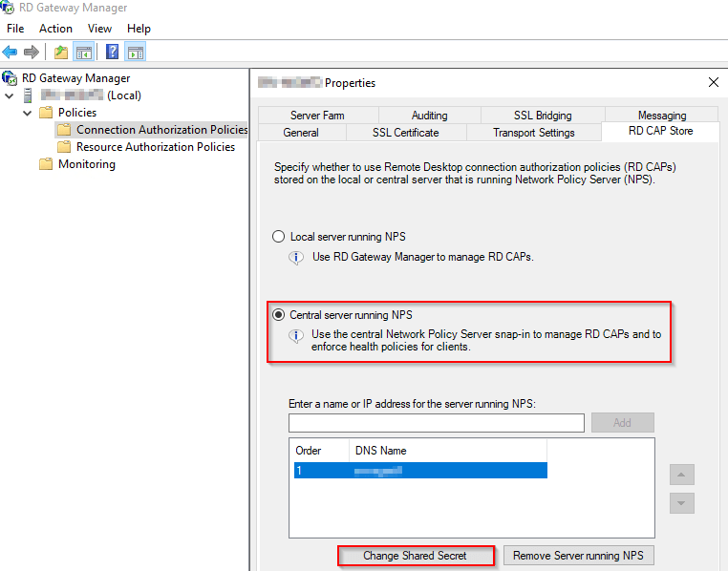Select Central server running NPS option

coord(279,314)
